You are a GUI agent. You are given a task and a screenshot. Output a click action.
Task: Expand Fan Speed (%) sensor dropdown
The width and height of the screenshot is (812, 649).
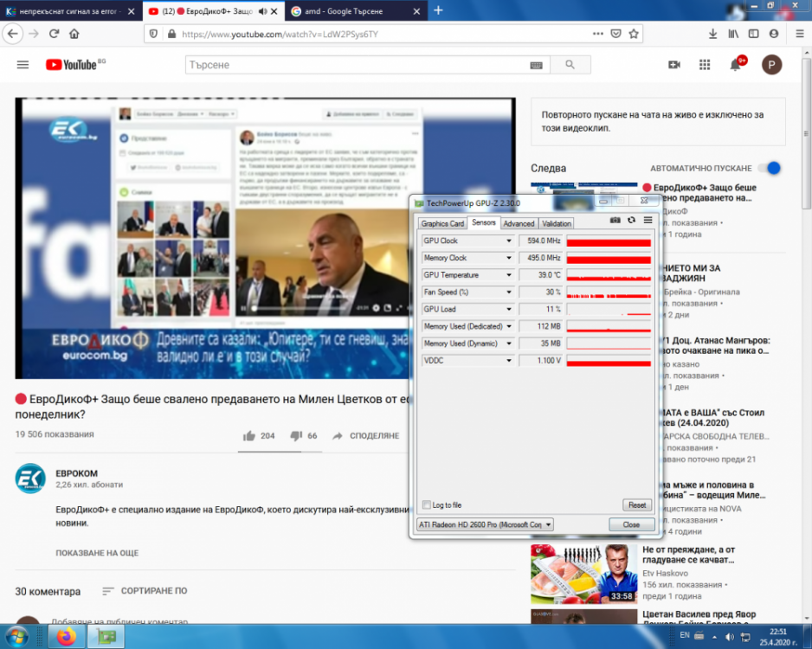[x=508, y=292]
